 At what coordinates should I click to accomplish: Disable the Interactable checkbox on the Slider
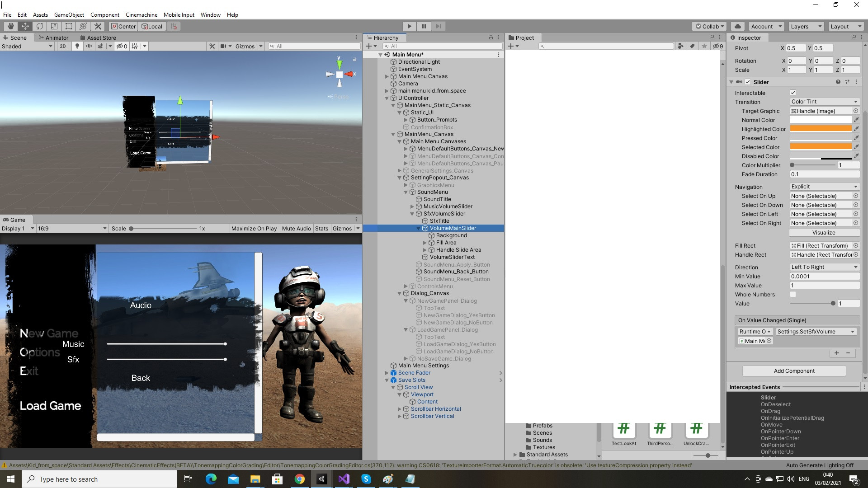tap(793, 93)
